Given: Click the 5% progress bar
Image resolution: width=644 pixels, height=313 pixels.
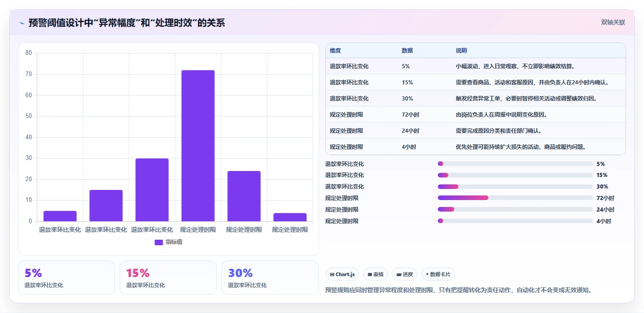Looking at the screenshot, I should pos(515,164).
